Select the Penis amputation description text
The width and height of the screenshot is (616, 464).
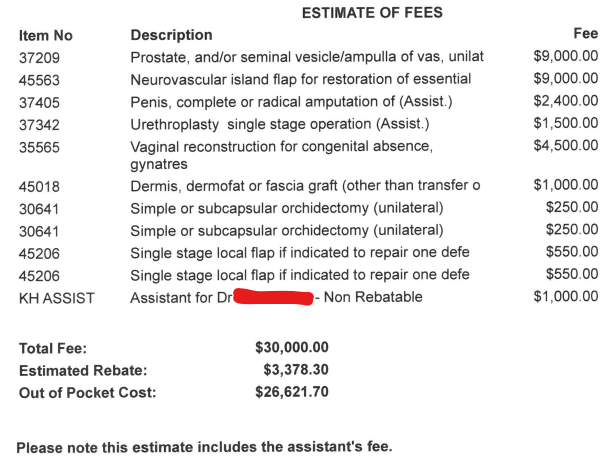tap(291, 102)
